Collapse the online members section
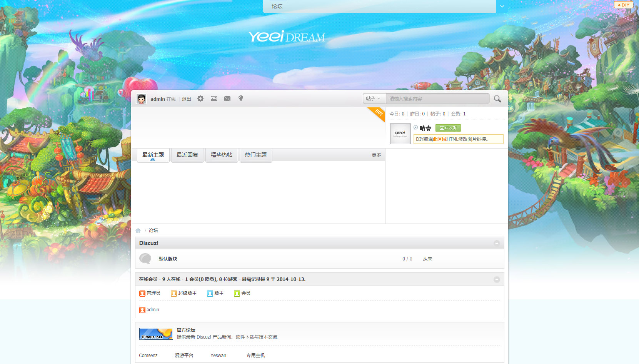The height and width of the screenshot is (364, 639). pyautogui.click(x=497, y=279)
